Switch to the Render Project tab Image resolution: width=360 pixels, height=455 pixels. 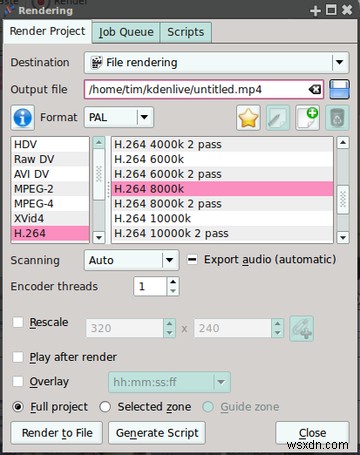(47, 31)
